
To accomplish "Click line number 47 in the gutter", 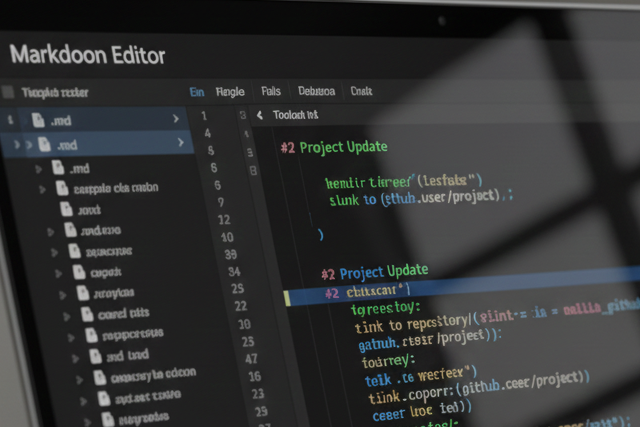I will pos(251,357).
